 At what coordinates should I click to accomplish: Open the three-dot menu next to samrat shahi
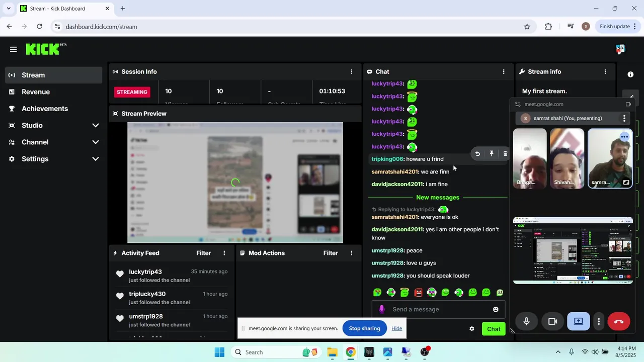624,118
